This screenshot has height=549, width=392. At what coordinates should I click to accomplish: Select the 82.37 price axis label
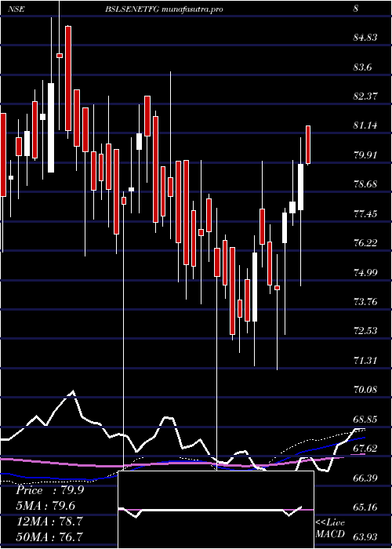pos(365,96)
